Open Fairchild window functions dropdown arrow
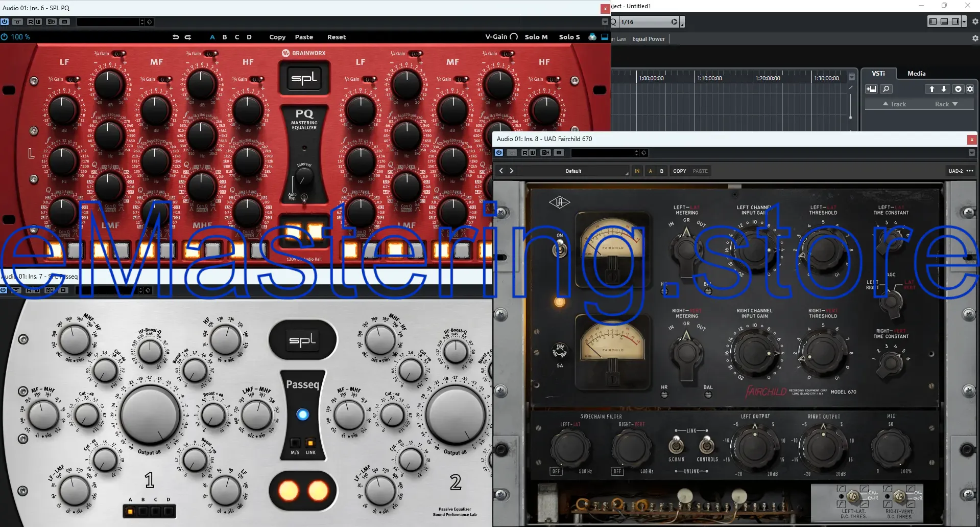Viewport: 980px width, 527px height. (972, 153)
